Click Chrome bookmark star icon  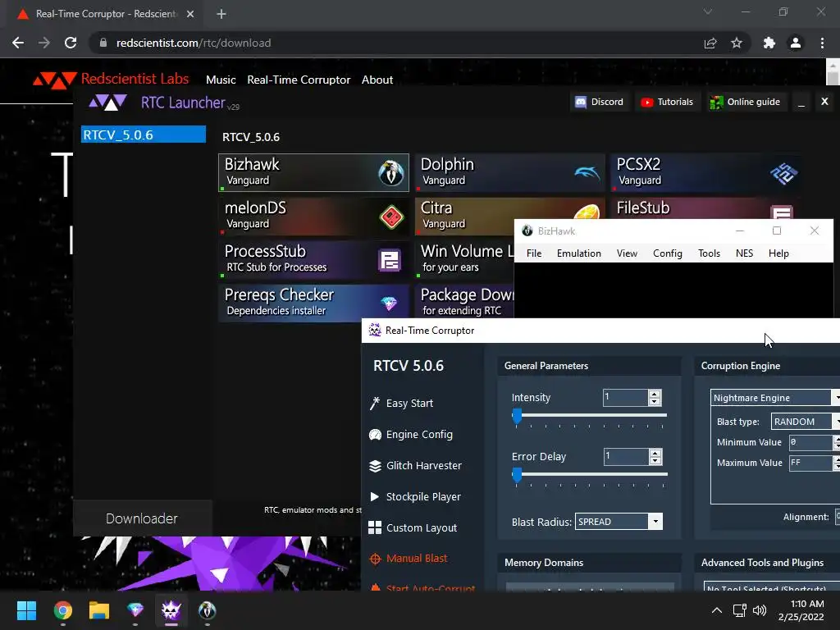coord(737,43)
